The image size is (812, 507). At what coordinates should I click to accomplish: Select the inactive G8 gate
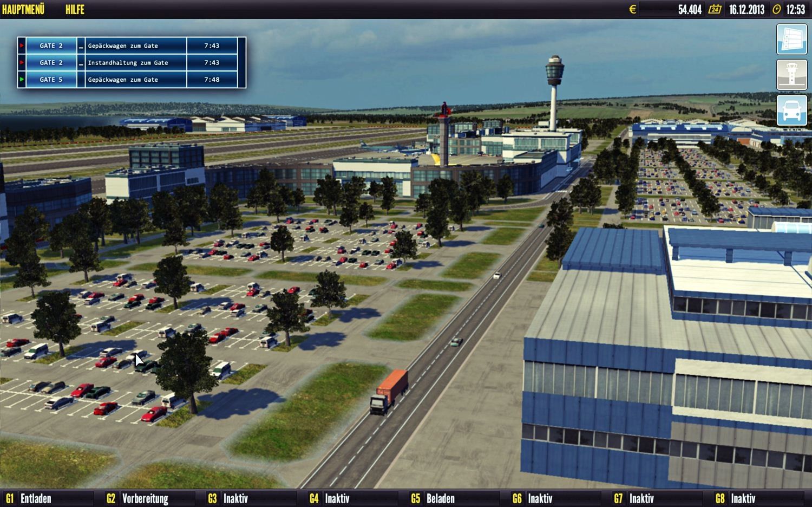pos(736,498)
